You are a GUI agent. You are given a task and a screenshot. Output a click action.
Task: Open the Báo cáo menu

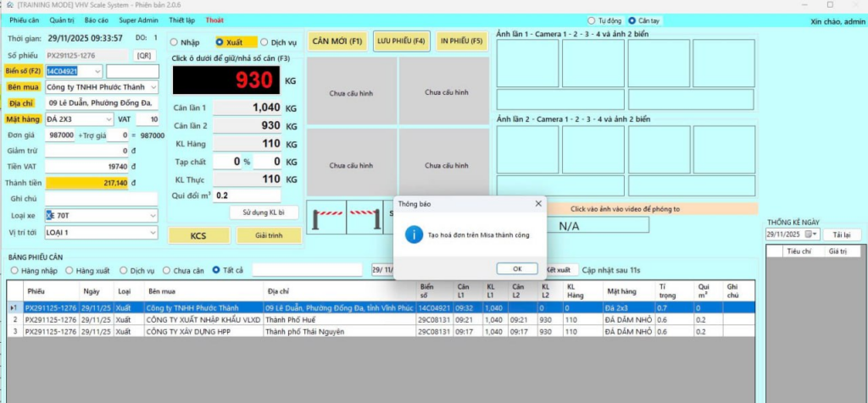[96, 19]
